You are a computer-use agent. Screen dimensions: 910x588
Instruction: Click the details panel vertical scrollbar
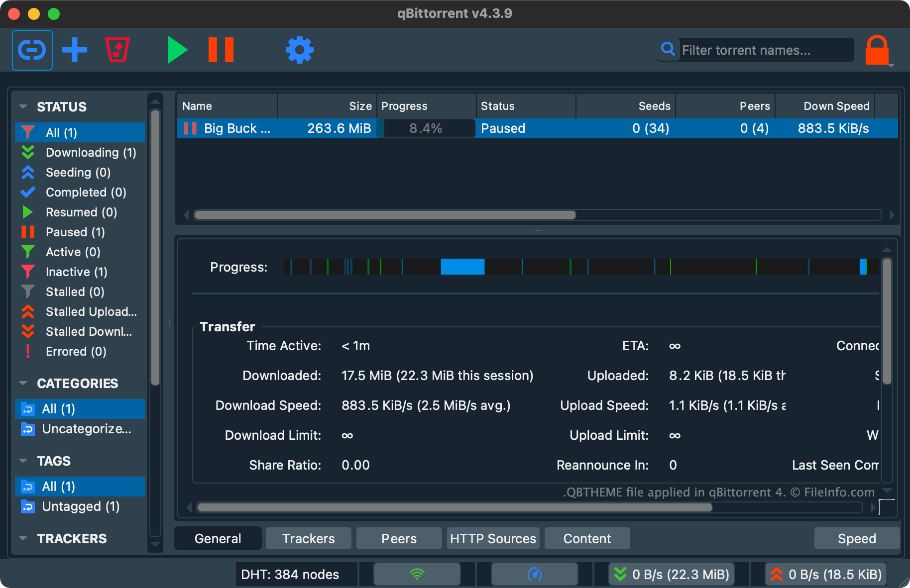tap(887, 321)
